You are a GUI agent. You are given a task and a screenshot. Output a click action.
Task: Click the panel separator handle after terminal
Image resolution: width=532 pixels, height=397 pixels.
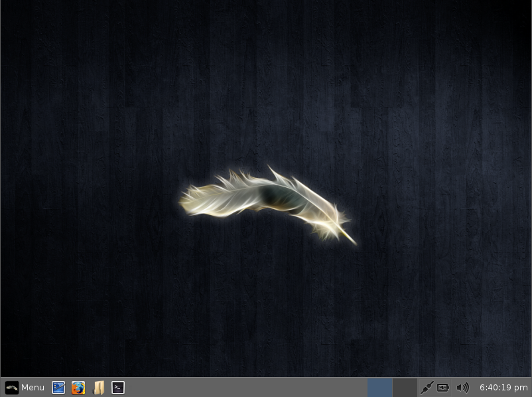click(x=130, y=388)
